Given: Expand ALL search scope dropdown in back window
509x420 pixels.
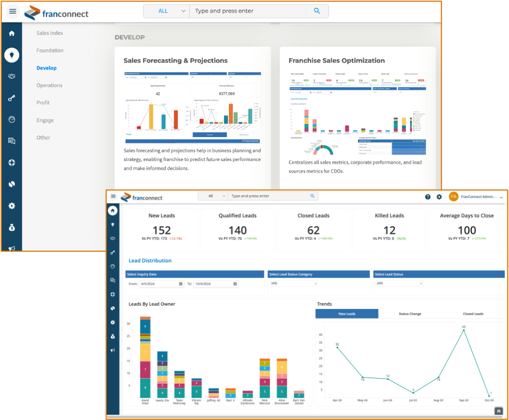Looking at the screenshot, I should pos(166,11).
